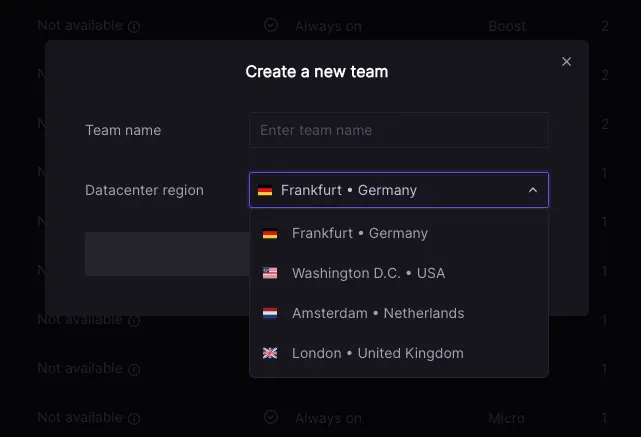Click the info icon in the Boost row
Image resolution: width=641 pixels, height=437 pixels.
coord(134,26)
